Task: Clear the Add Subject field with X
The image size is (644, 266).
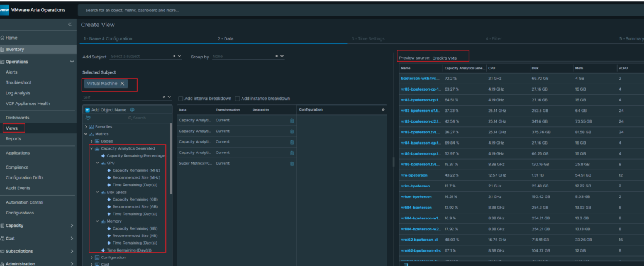Action: pyautogui.click(x=174, y=56)
